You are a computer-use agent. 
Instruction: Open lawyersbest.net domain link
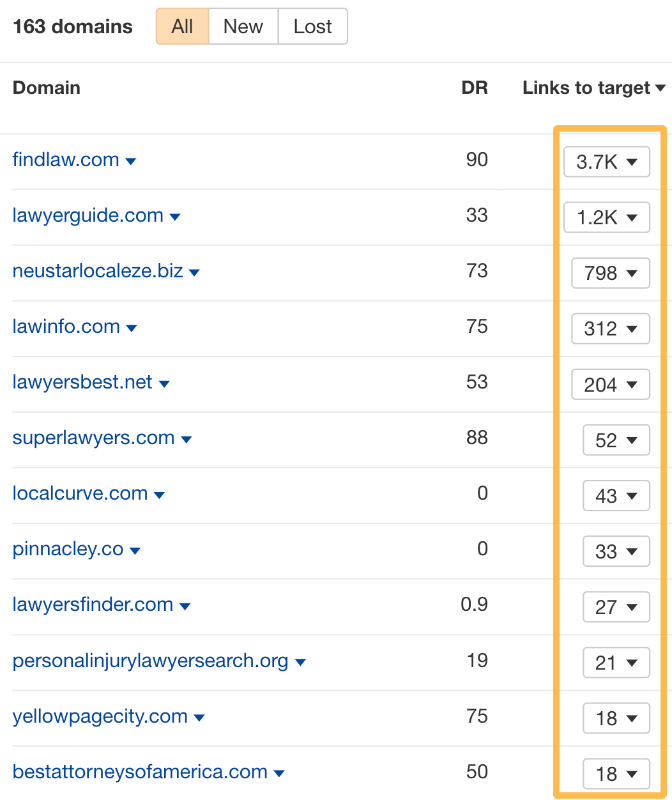point(82,382)
